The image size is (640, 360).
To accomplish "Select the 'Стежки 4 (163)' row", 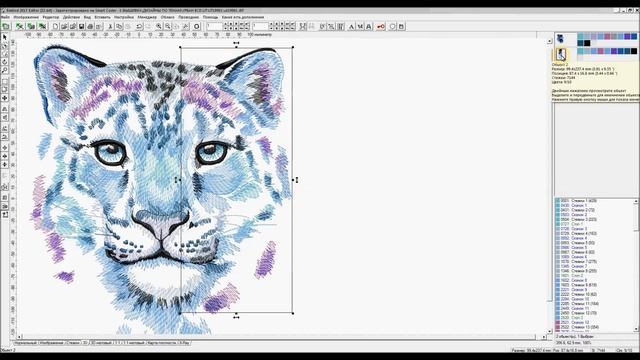I will (x=595, y=233).
